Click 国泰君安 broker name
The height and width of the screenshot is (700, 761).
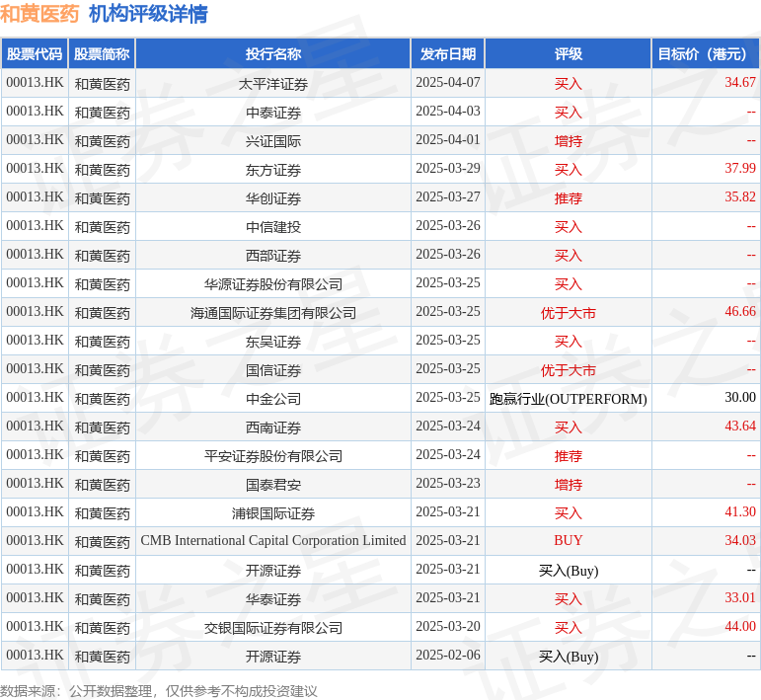(273, 485)
